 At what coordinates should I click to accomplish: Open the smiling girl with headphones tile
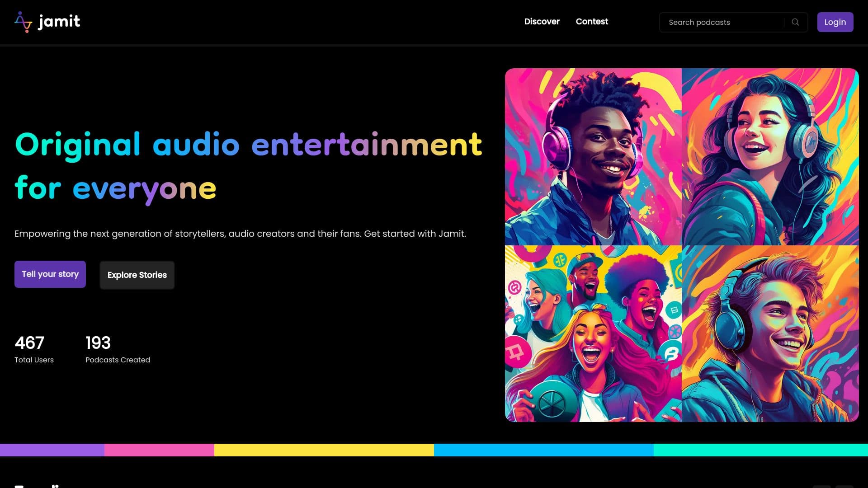tap(769, 156)
